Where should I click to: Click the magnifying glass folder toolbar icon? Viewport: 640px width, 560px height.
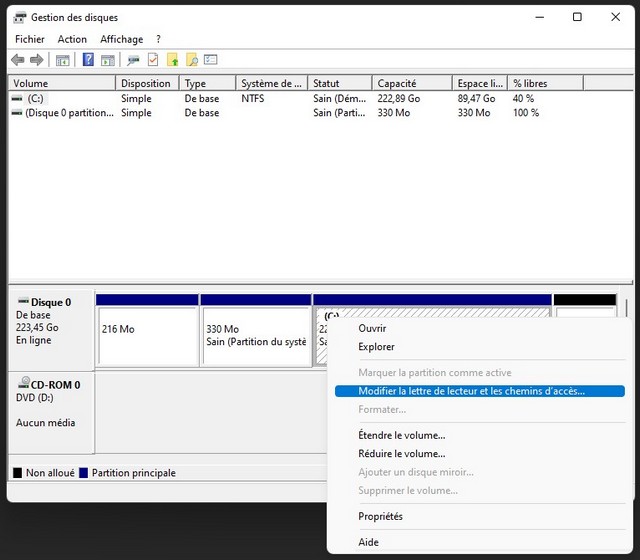click(x=191, y=60)
